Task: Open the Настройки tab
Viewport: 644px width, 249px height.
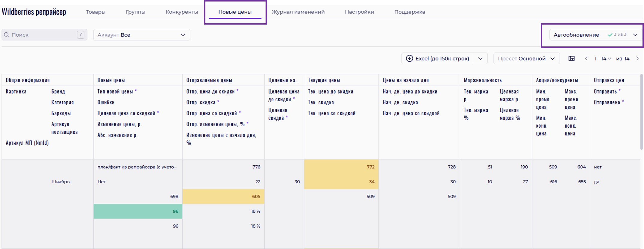Action: [359, 12]
